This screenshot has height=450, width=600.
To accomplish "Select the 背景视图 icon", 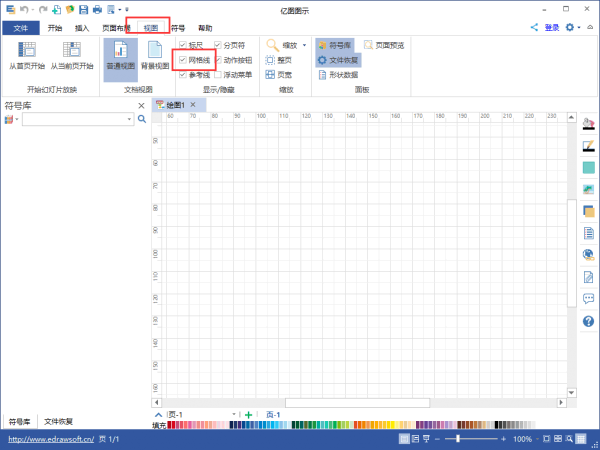I will point(155,50).
